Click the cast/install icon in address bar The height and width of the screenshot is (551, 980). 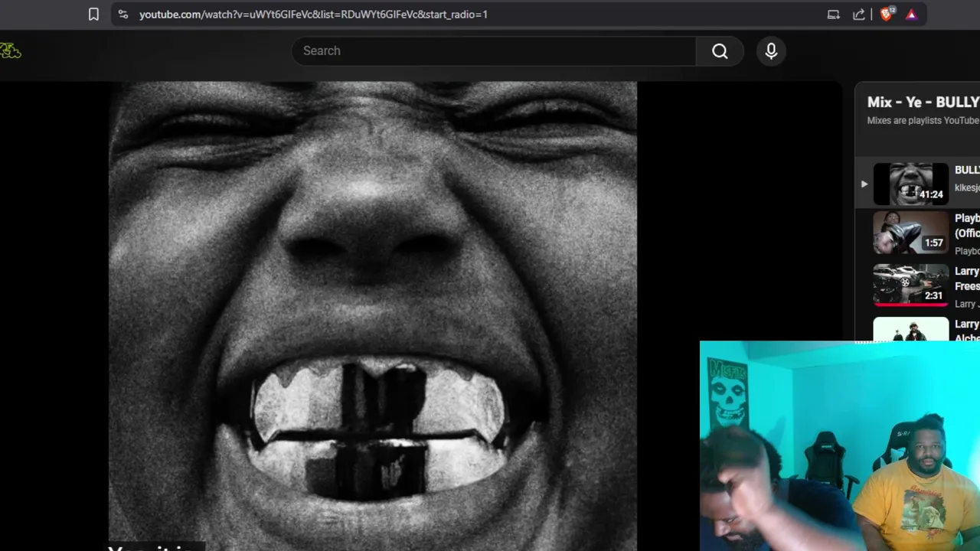click(834, 15)
